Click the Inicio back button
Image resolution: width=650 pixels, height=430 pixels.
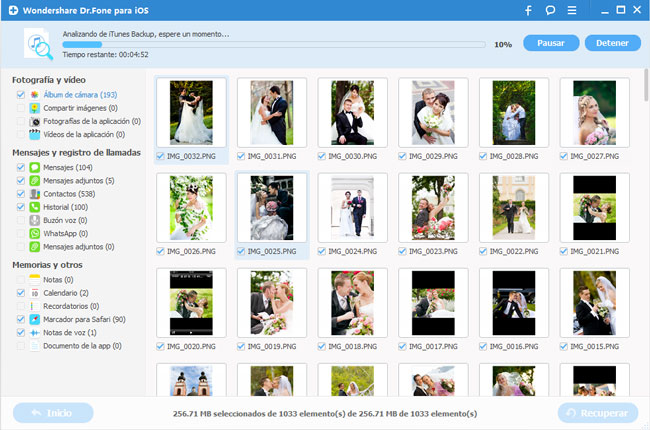point(53,413)
